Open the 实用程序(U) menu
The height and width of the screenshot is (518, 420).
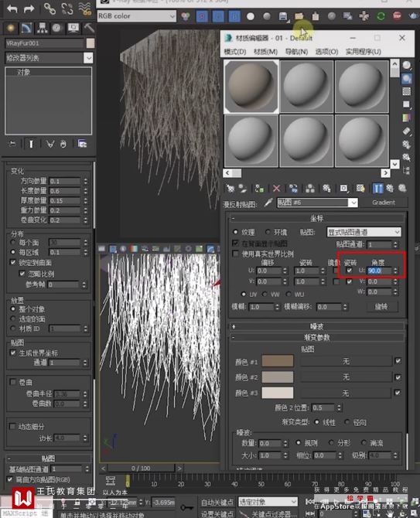[x=364, y=52]
